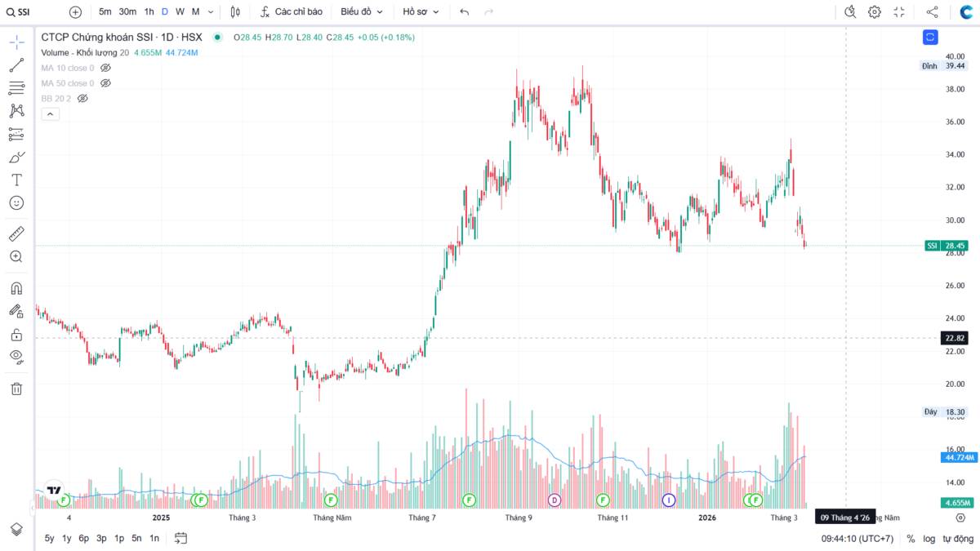Open the emoji sticker tool

click(16, 202)
